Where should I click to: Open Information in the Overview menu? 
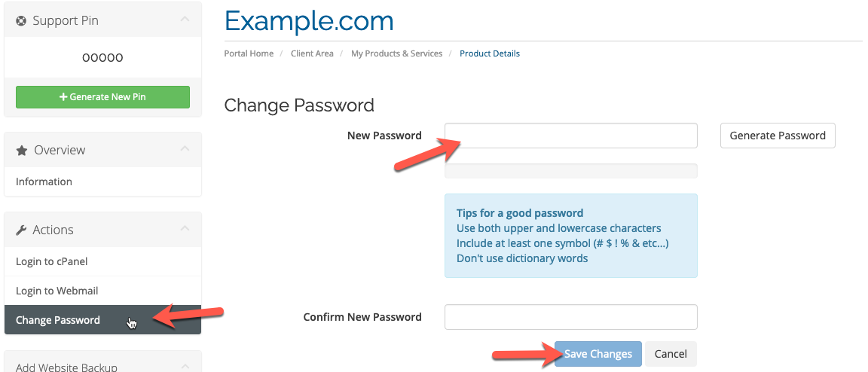pyautogui.click(x=44, y=181)
